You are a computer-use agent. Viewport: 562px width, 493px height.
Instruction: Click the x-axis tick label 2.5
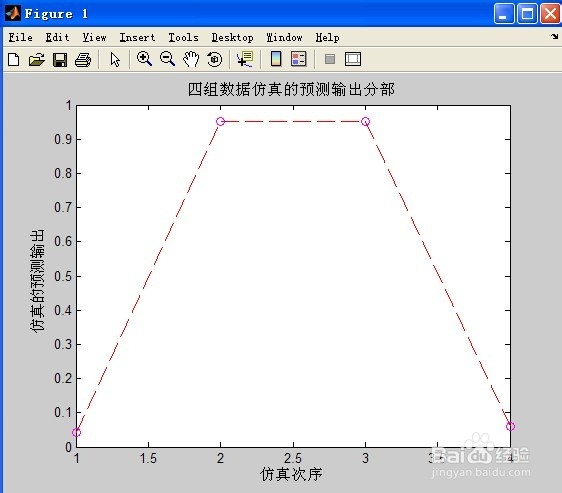293,458
